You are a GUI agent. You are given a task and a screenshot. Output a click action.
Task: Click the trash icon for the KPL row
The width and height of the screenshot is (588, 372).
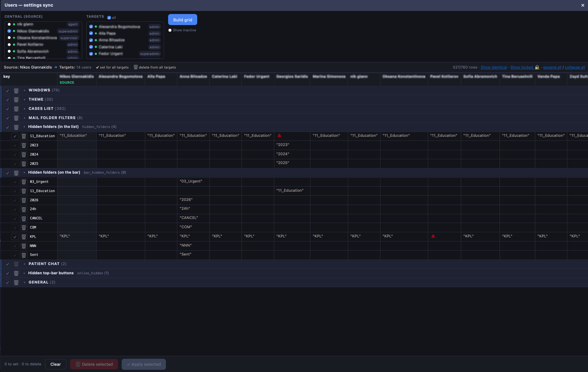tap(24, 237)
